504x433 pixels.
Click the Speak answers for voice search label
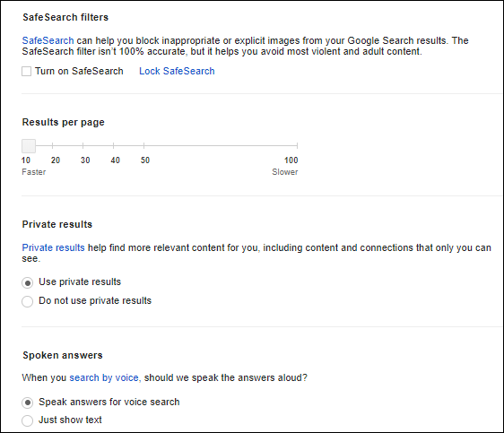tap(109, 402)
